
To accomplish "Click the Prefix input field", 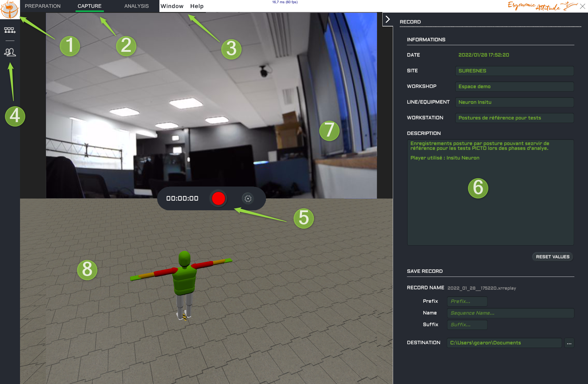I will (x=467, y=301).
